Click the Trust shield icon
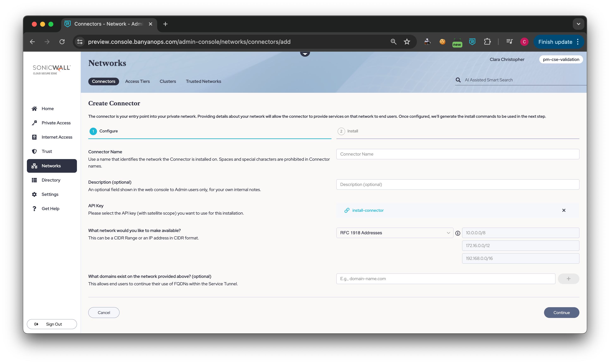The height and width of the screenshot is (364, 610). click(34, 151)
